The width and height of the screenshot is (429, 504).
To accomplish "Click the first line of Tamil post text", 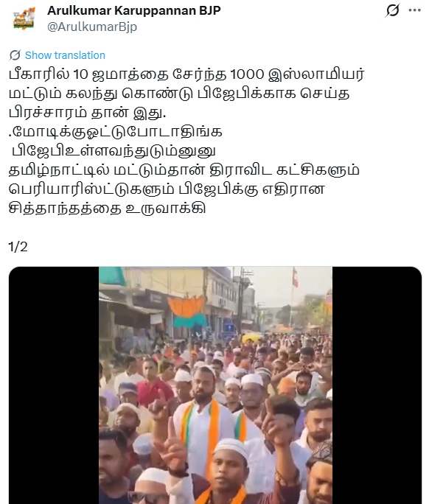I will (x=186, y=74).
